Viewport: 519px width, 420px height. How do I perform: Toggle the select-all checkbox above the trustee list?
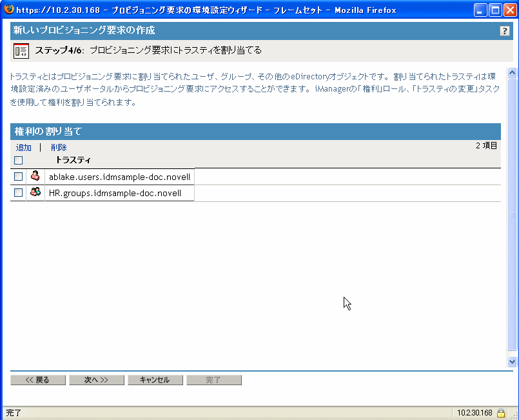(x=18, y=159)
